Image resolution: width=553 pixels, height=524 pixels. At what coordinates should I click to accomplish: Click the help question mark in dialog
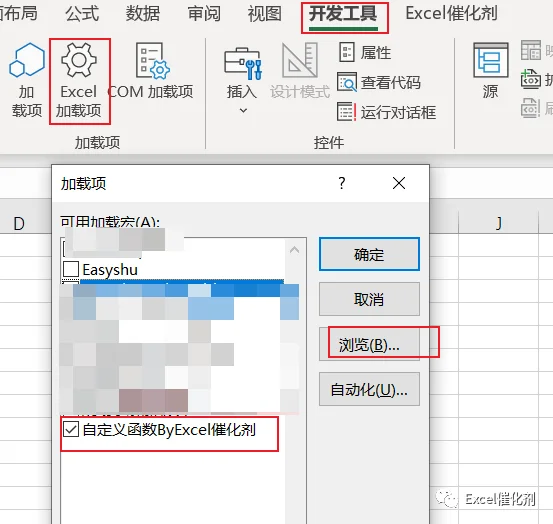(x=341, y=183)
